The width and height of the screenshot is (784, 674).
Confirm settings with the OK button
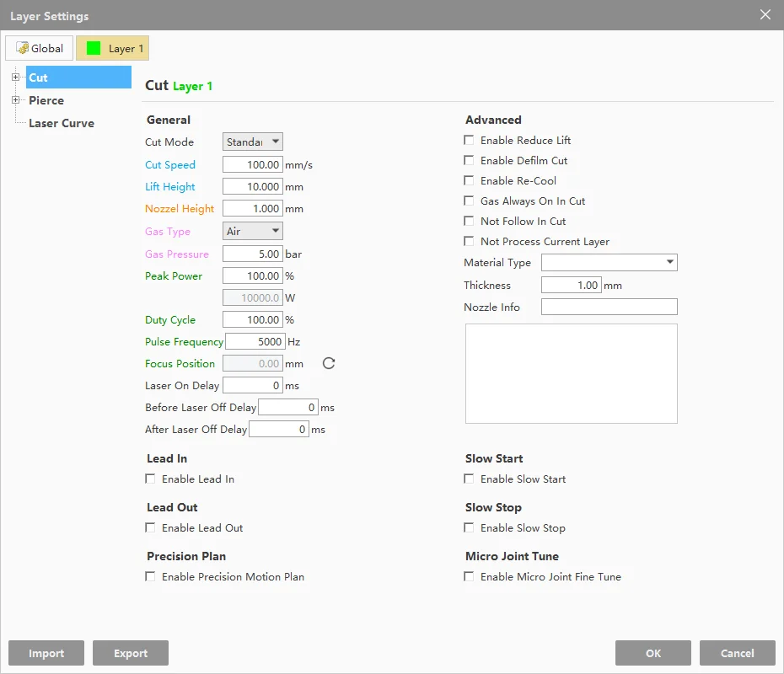tap(653, 653)
